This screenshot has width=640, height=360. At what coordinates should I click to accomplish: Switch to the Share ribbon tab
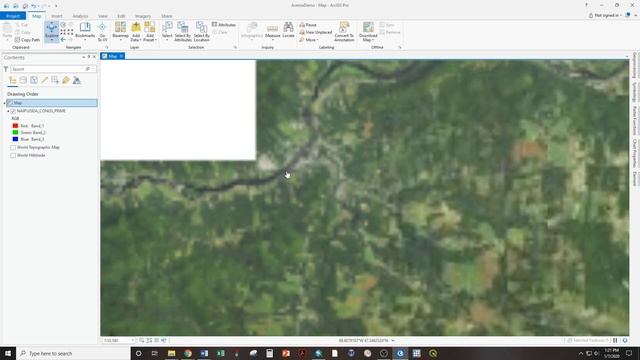167,16
